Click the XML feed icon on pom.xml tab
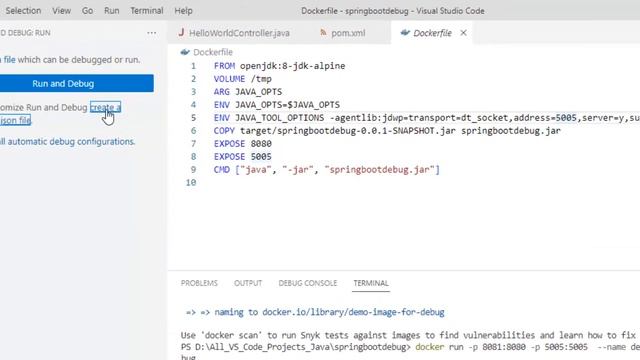Image resolution: width=640 pixels, height=360 pixels. coord(323,33)
